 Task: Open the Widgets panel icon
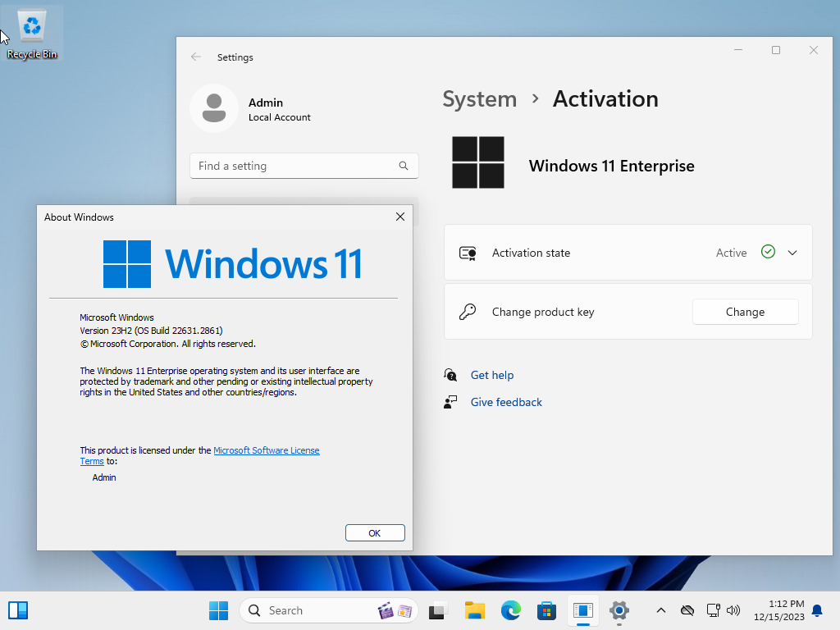click(18, 610)
